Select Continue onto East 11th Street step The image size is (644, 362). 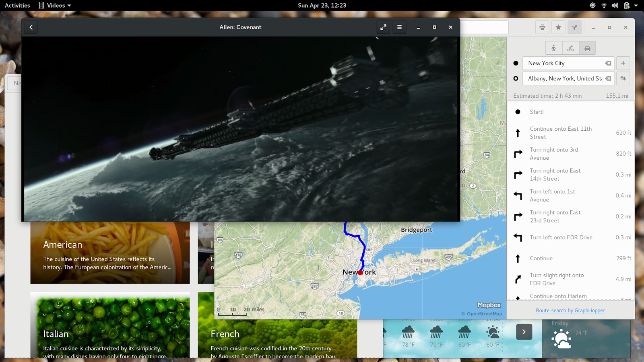(571, 133)
